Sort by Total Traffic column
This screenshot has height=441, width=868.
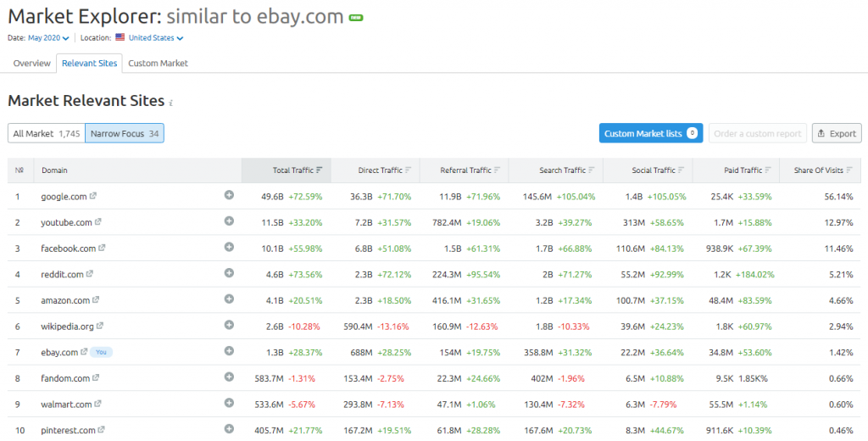[287, 170]
